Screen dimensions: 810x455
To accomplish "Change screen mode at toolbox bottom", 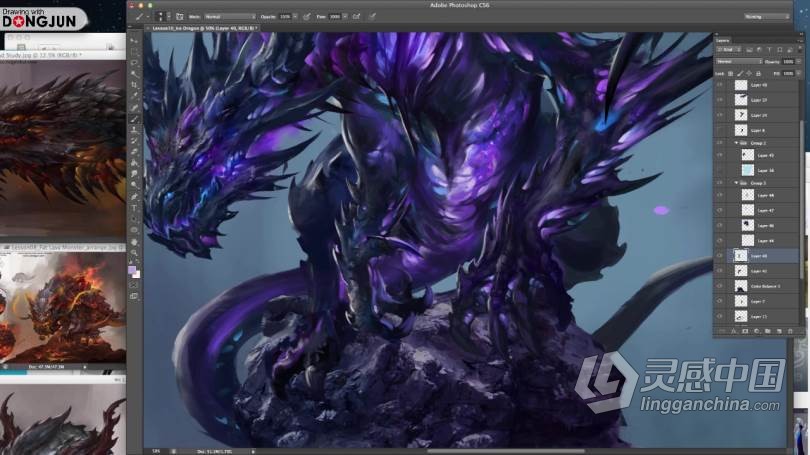I will tap(134, 296).
